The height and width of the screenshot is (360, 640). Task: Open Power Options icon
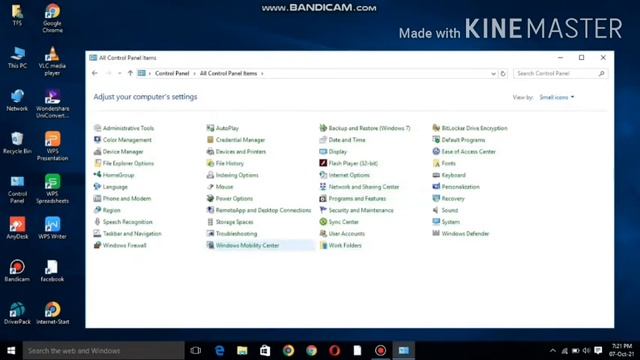[210, 199]
